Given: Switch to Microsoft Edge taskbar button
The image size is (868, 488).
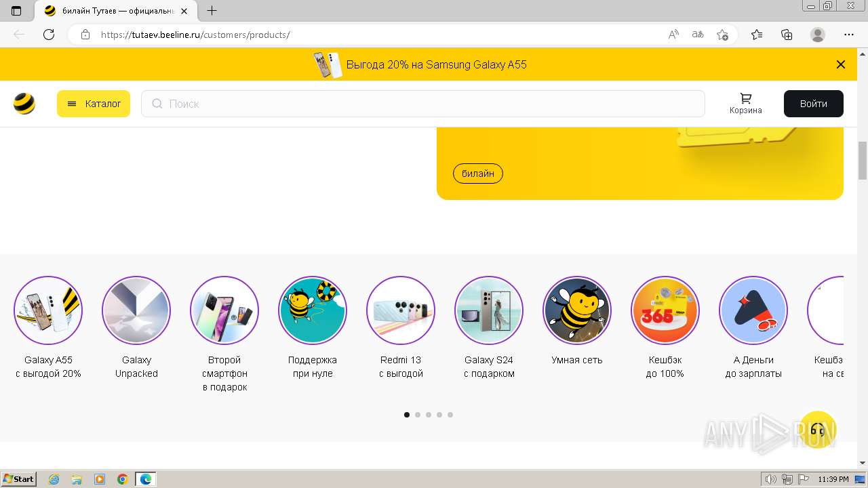Looking at the screenshot, I should [146, 479].
